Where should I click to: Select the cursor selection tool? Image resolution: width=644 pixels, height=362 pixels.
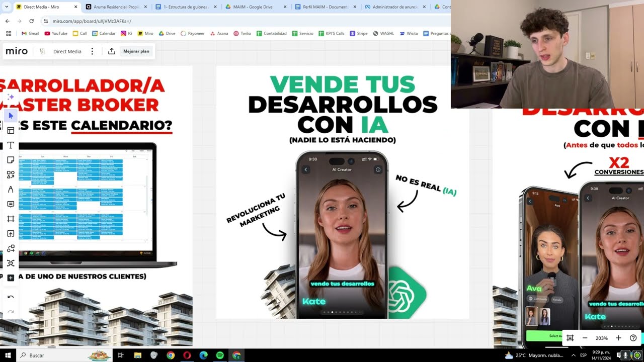tap(11, 116)
